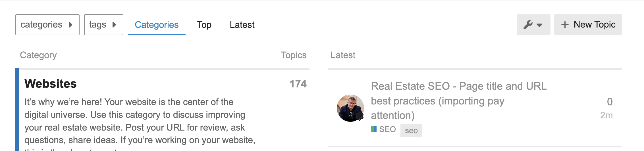The image size is (644, 151).
Task: Open the topic poster's avatar
Action: click(x=350, y=108)
